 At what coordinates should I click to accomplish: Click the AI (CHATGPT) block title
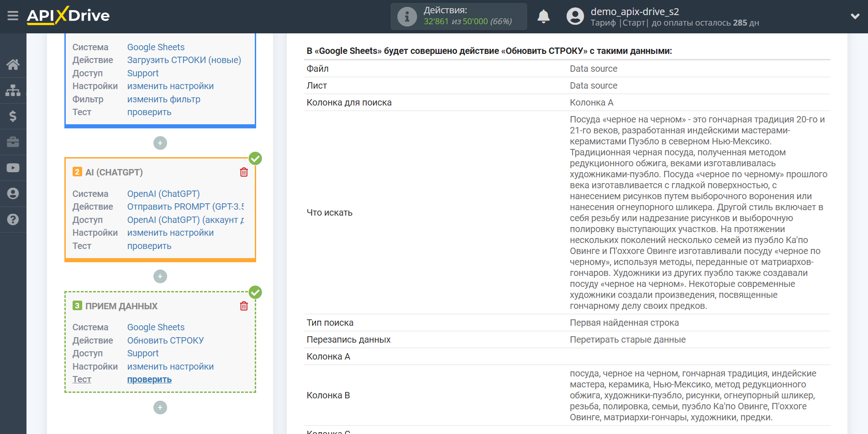tap(114, 172)
